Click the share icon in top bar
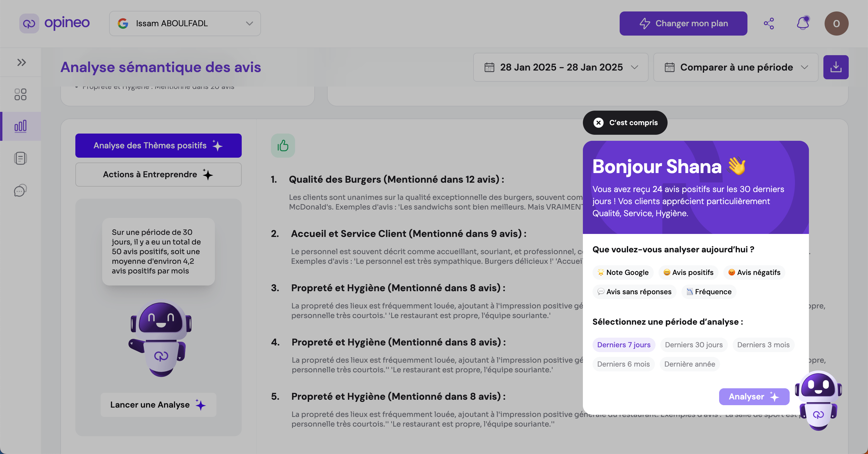 point(769,23)
